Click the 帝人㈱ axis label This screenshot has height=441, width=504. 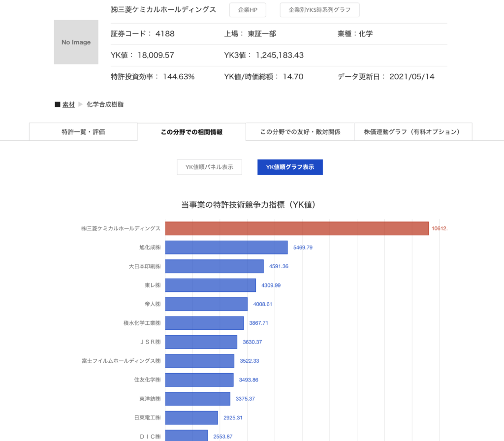[x=153, y=304]
